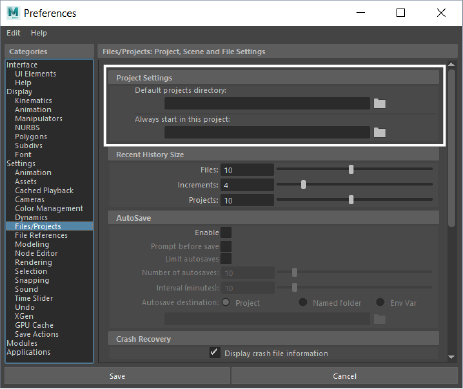The image size is (463, 389).
Task: Cancel the preferences dialog
Action: coord(344,376)
